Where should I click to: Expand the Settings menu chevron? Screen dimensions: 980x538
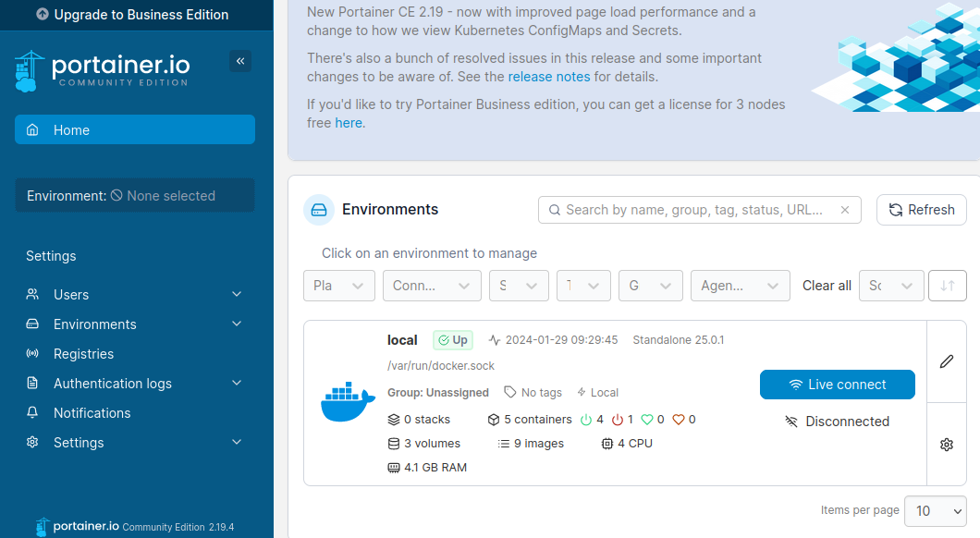click(237, 442)
